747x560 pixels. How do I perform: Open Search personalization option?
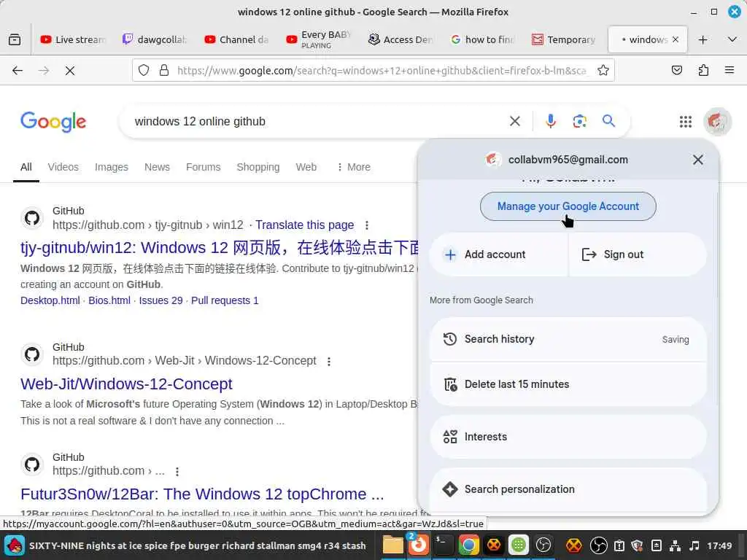click(568, 489)
